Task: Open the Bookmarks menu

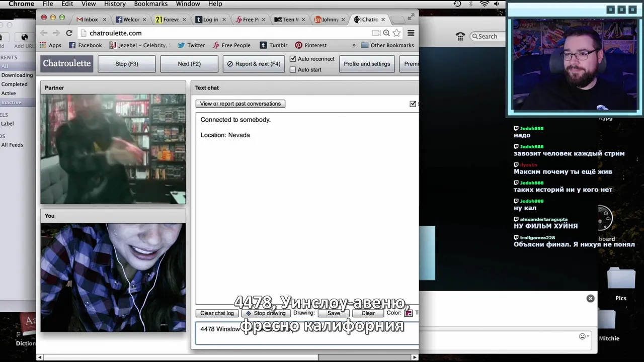Action: click(151, 4)
